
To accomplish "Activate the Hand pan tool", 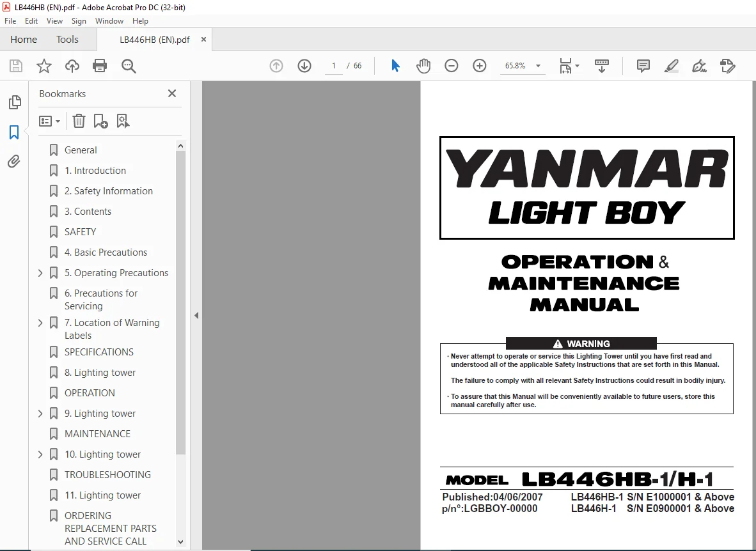I will [x=423, y=66].
